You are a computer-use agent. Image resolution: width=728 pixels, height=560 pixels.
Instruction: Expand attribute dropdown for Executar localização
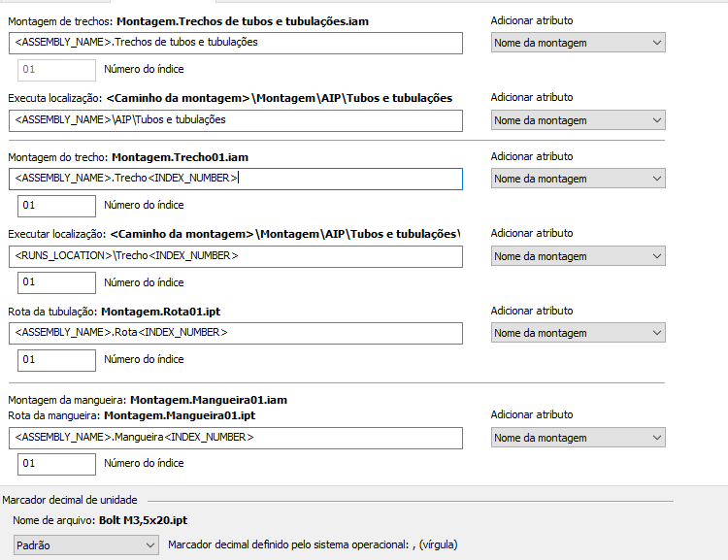click(x=578, y=256)
